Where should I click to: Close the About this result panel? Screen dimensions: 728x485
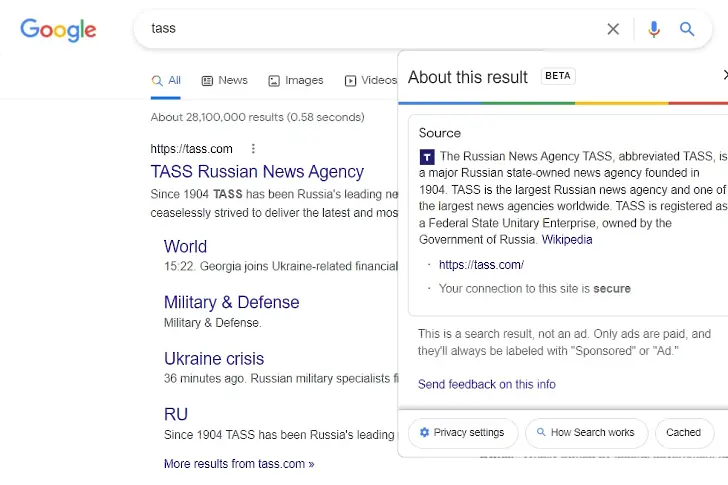[x=725, y=75]
